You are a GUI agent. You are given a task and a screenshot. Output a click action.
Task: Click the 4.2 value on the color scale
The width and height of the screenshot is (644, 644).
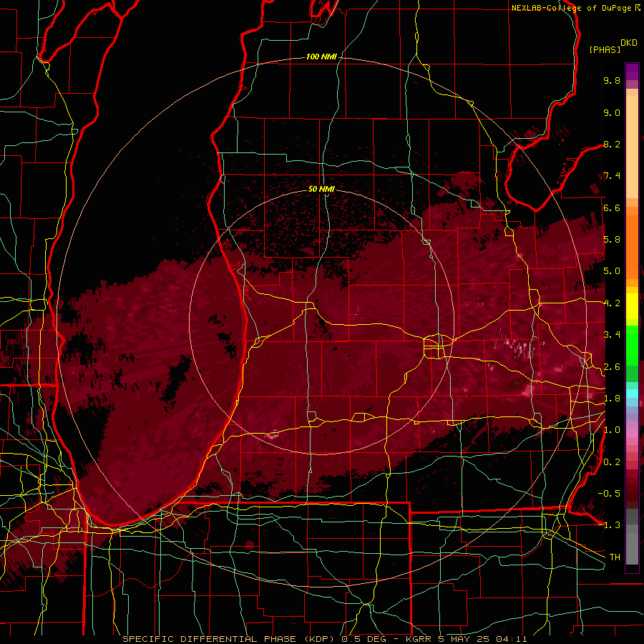[612, 303]
